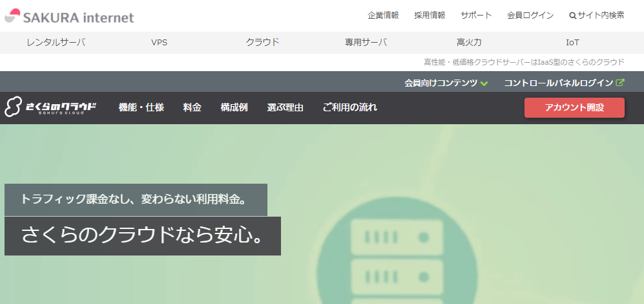Click the external link icon beside コントロールパネルログイン

621,83
